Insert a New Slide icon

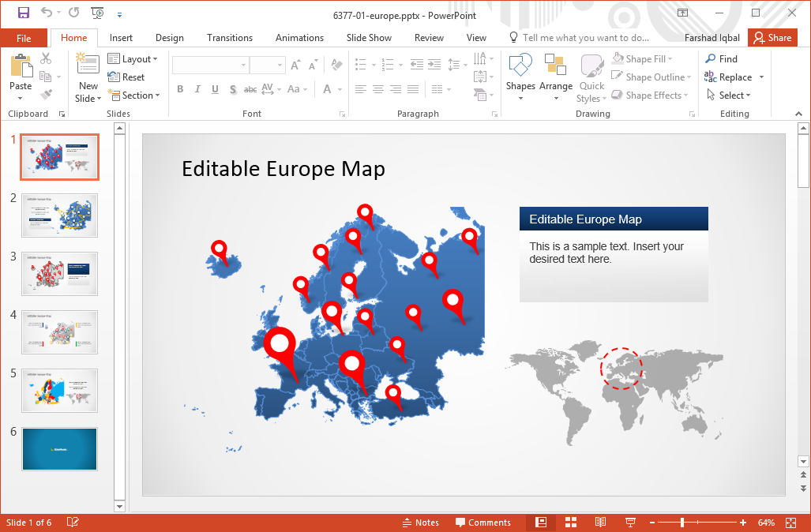click(x=88, y=67)
